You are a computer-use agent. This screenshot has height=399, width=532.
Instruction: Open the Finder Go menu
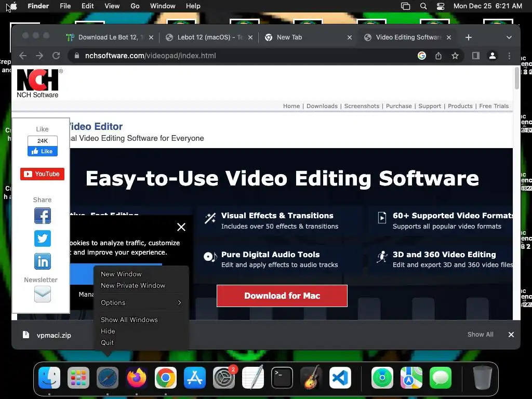135,6
